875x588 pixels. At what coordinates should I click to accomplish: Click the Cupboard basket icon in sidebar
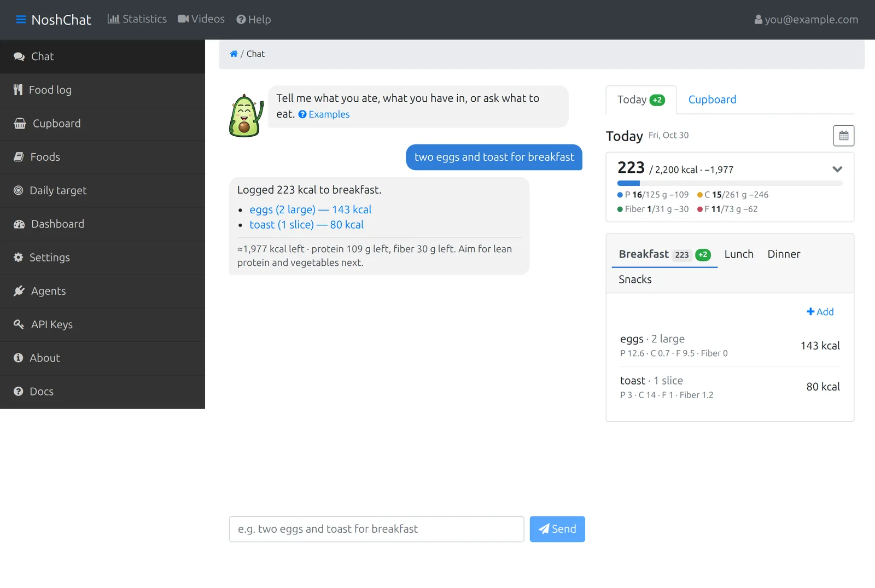point(20,124)
